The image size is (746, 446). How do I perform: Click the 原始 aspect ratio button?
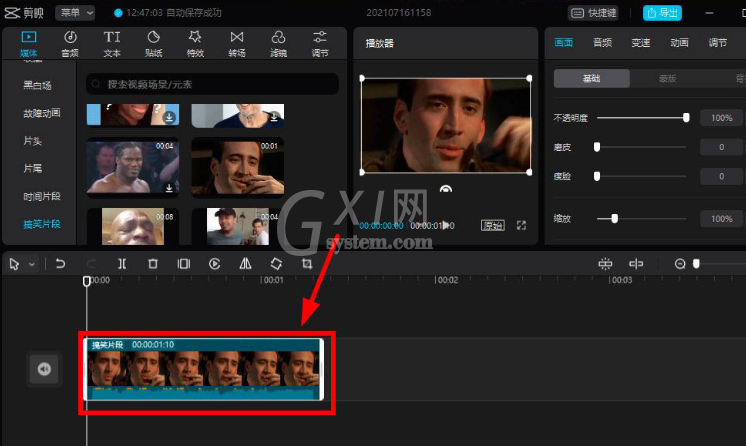coord(492,225)
